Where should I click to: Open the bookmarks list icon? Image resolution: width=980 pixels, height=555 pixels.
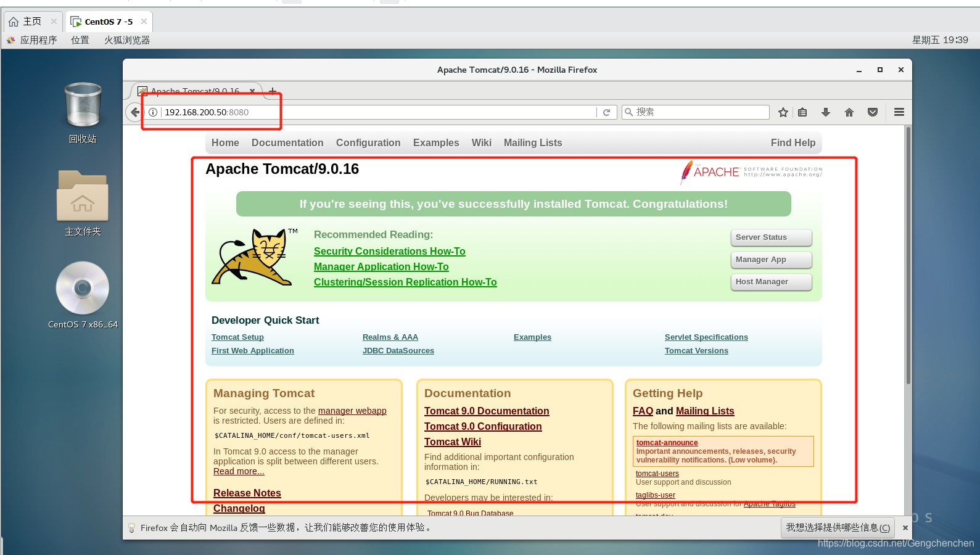(x=802, y=112)
